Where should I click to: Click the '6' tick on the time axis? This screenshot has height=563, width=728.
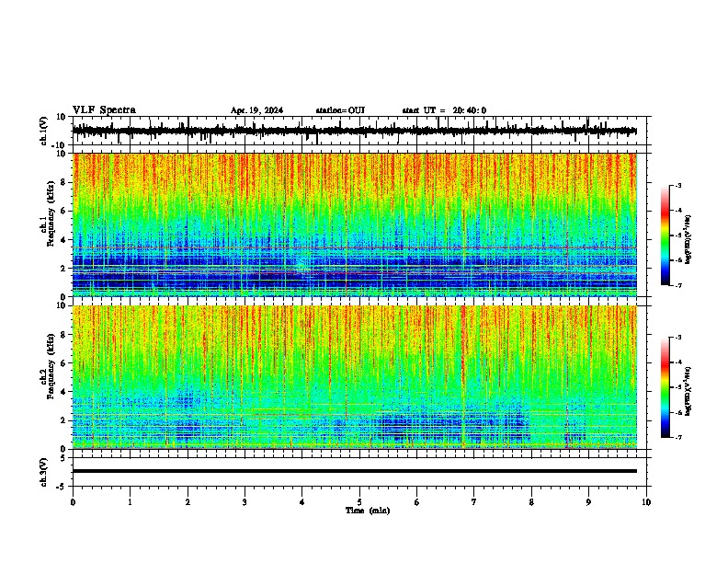click(x=417, y=502)
